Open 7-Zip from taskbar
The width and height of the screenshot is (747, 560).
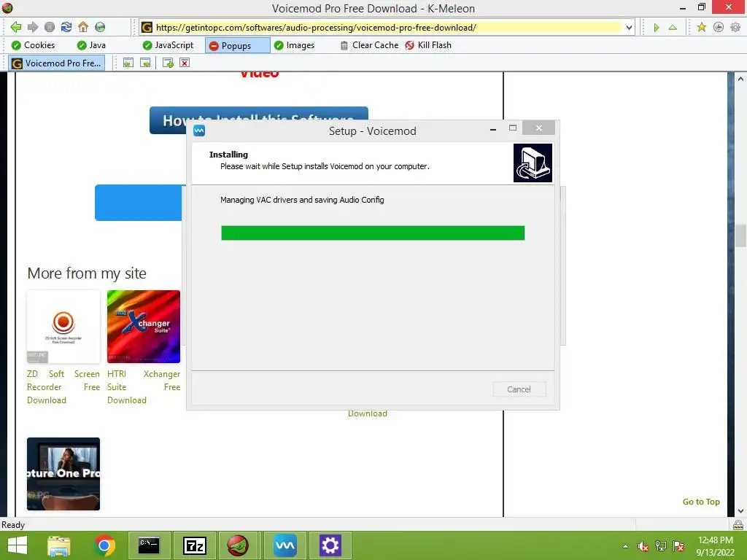[194, 545]
